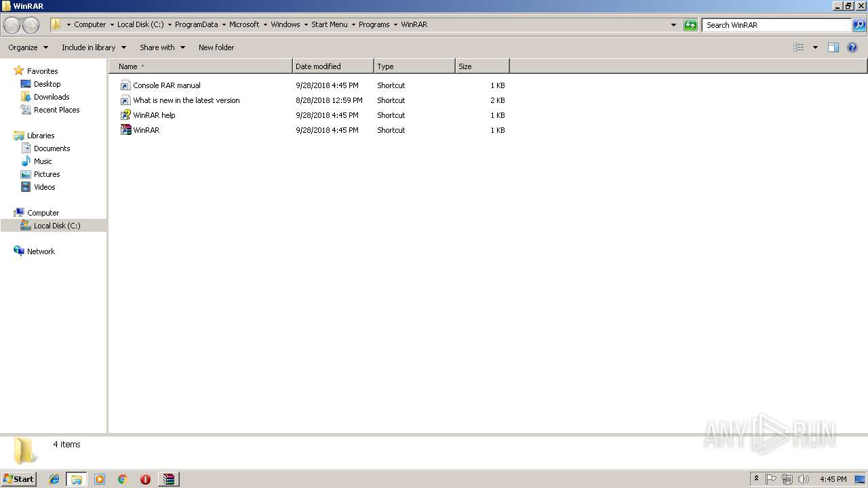This screenshot has height=488, width=868.
Task: Launch Google Chrome from the taskbar
Action: click(123, 479)
